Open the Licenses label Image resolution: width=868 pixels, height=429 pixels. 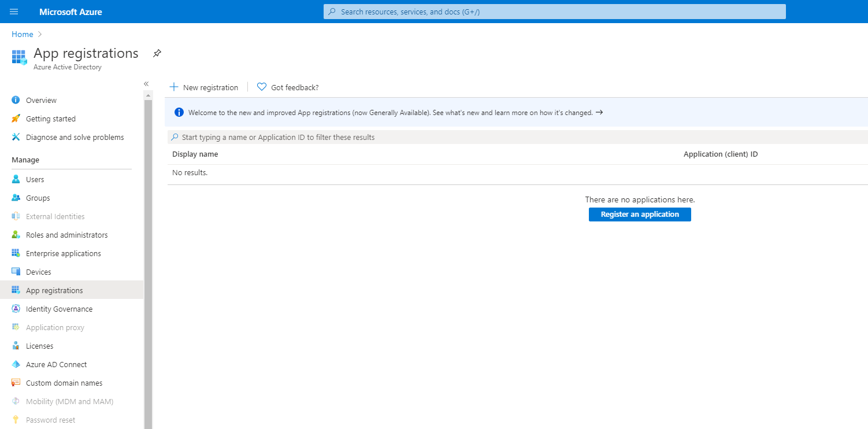39,346
